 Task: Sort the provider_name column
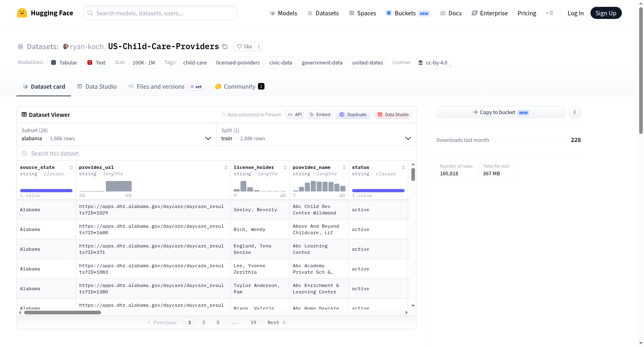point(344,167)
